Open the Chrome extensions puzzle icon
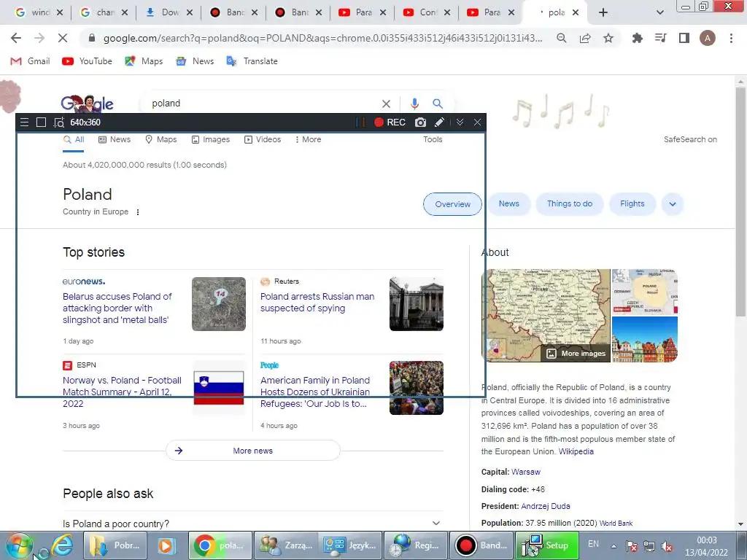747x560 pixels. pyautogui.click(x=637, y=38)
